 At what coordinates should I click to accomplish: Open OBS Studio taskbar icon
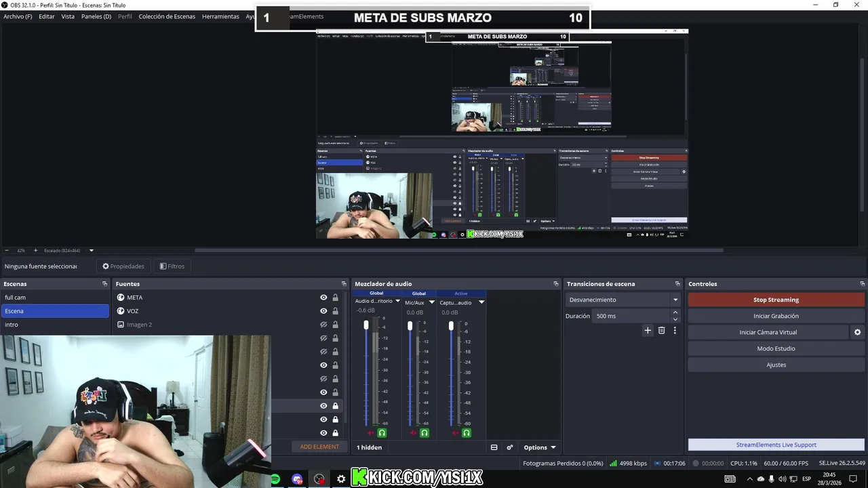pos(319,479)
